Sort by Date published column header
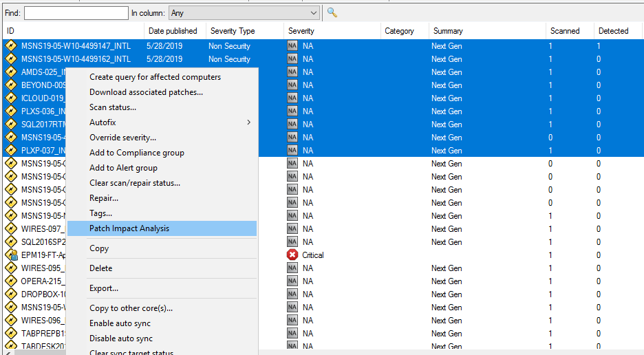 [173, 31]
